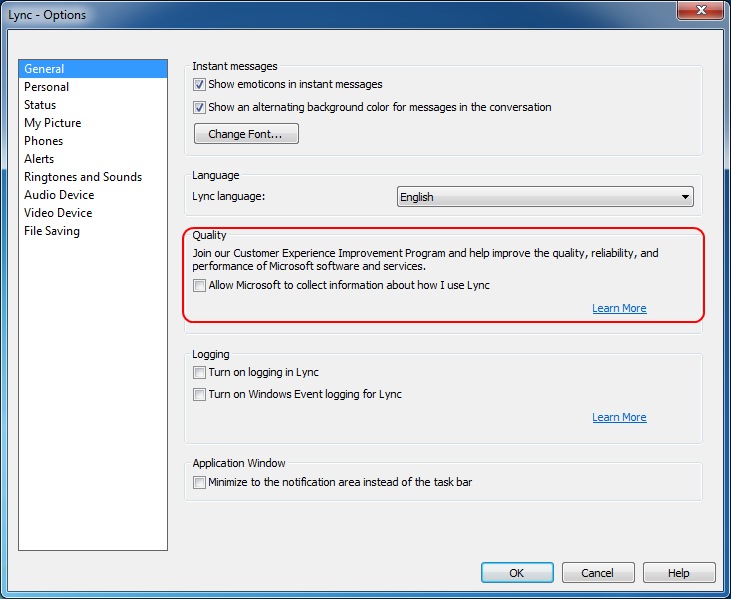Expand the Lync language dropdown
This screenshot has width=731, height=599.
tap(545, 197)
